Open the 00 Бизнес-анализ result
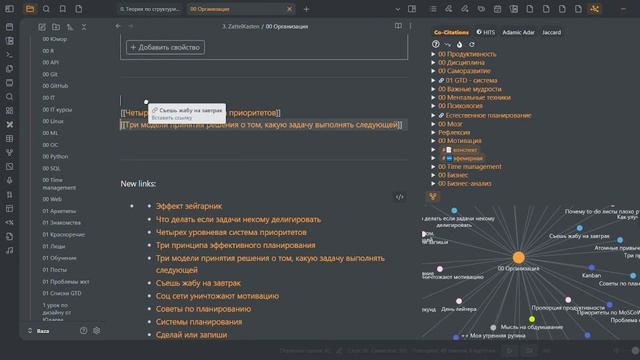The height and width of the screenshot is (360, 640). [464, 184]
